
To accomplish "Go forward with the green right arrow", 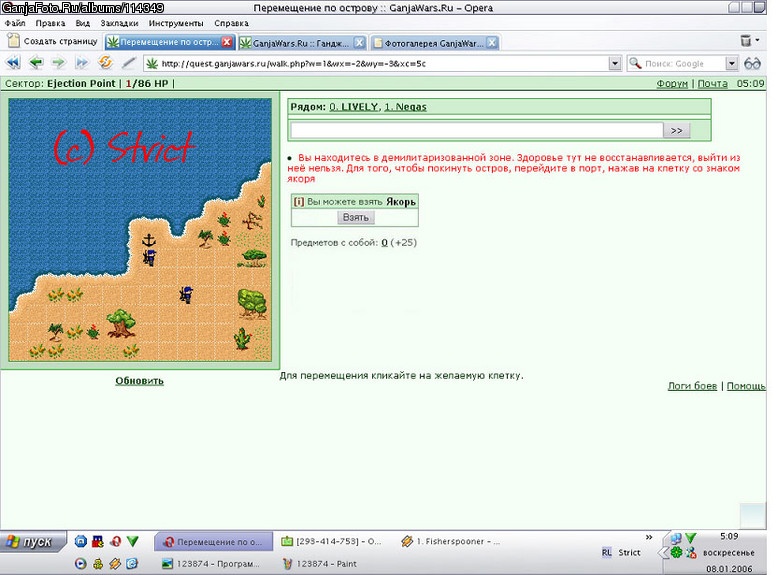I will pos(59,63).
